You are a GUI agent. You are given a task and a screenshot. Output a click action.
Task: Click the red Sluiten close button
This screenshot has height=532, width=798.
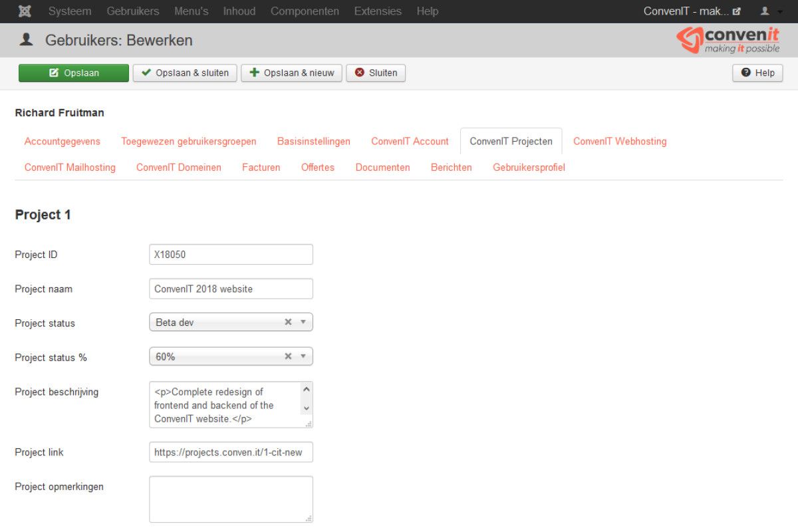(x=376, y=73)
